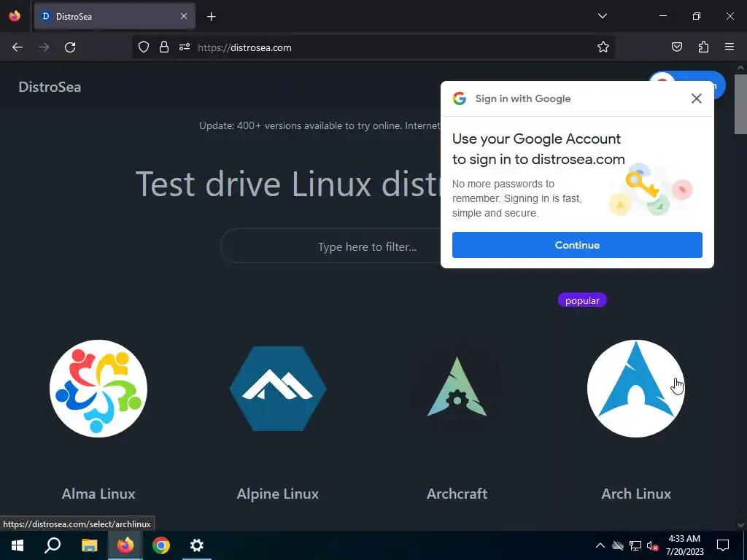Open Firefox View
The width and height of the screenshot is (747, 560).
click(x=15, y=16)
